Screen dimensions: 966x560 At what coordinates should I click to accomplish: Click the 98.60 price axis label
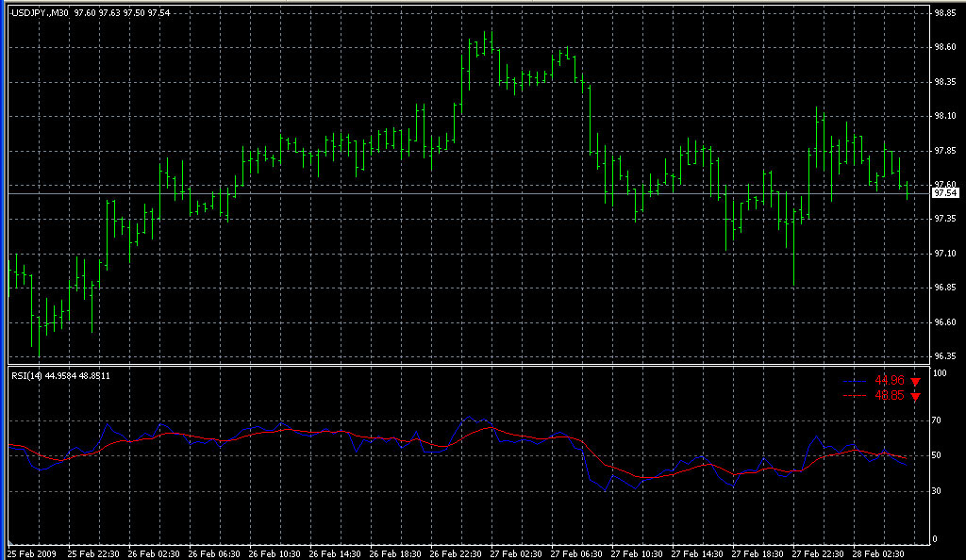[945, 47]
